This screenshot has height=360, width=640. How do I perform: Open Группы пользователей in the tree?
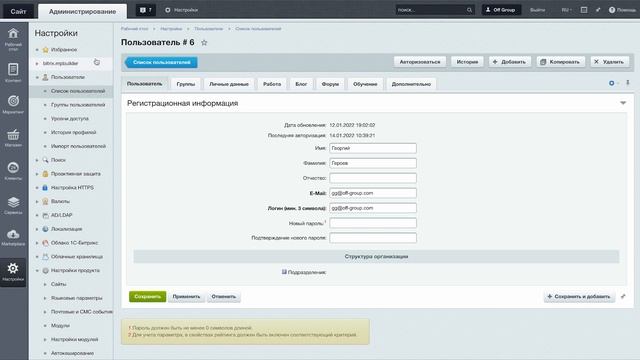coord(78,105)
